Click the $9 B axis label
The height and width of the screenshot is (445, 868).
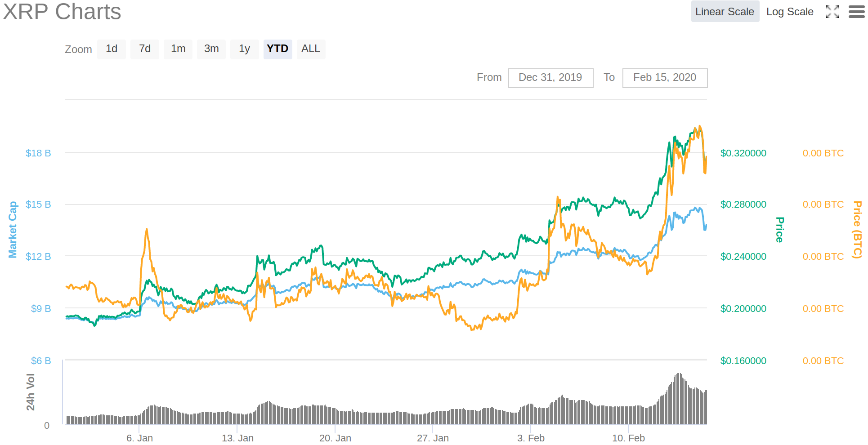[x=41, y=309]
